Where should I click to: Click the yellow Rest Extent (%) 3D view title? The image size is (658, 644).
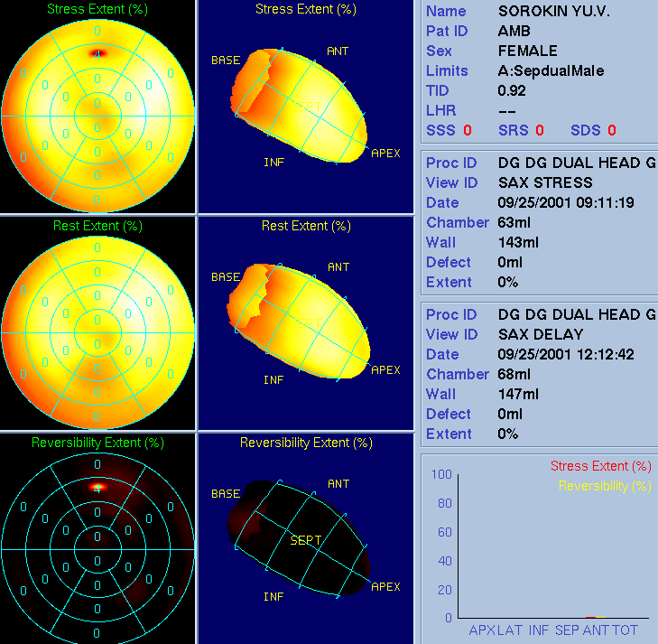(x=306, y=226)
